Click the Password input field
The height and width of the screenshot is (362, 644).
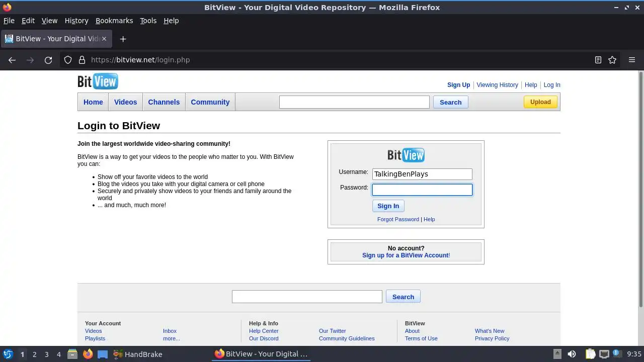[x=422, y=190]
